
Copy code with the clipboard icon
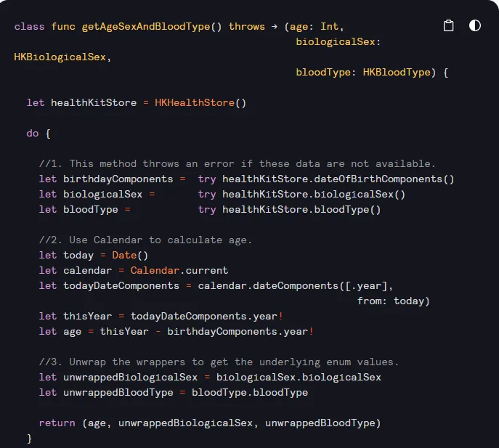448,25
